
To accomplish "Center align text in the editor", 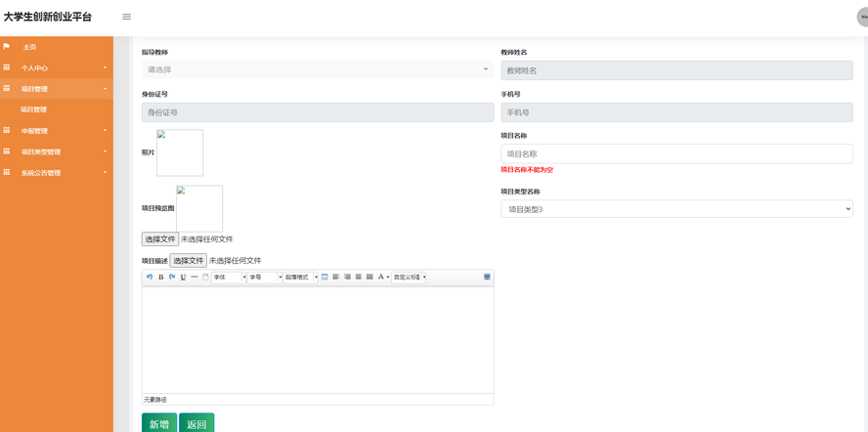I will tap(359, 277).
